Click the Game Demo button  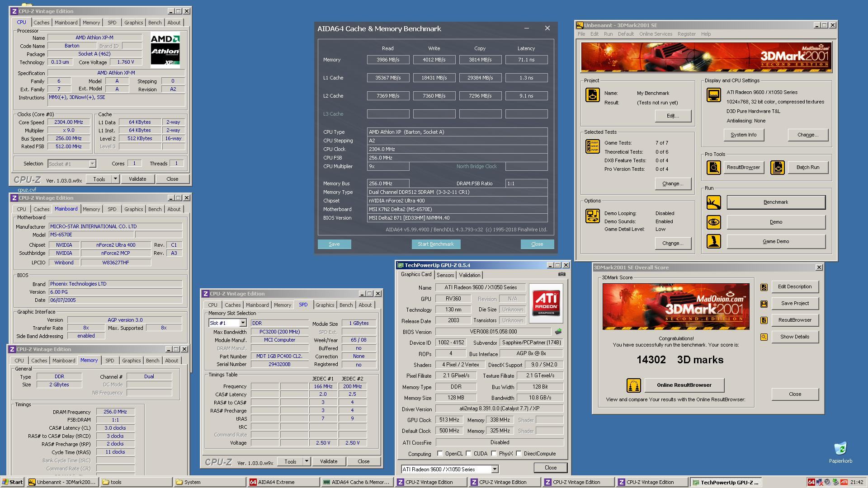click(776, 242)
